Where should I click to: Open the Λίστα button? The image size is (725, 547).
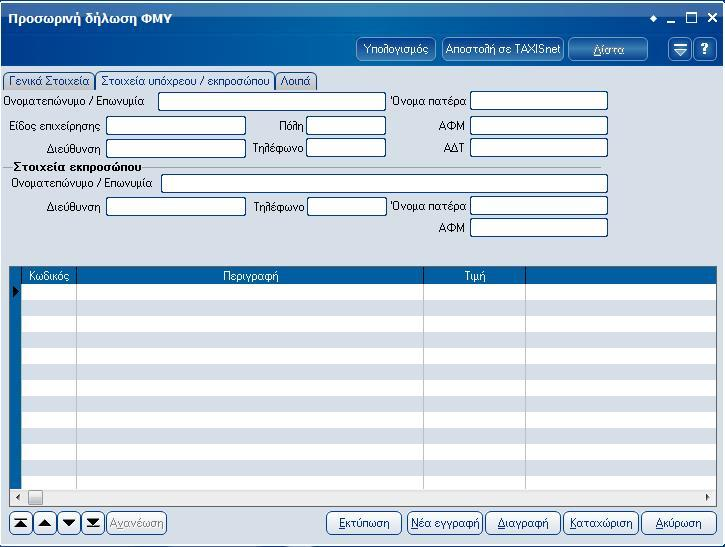click(x=608, y=49)
